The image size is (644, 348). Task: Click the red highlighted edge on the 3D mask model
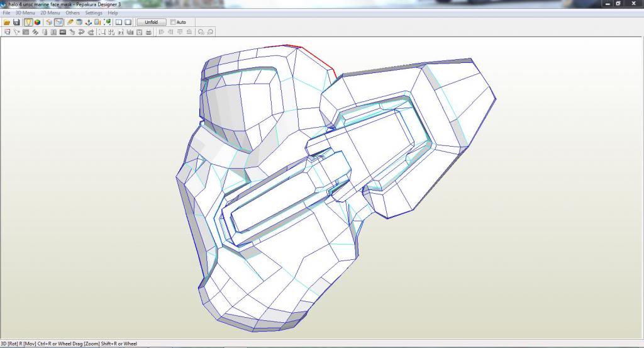click(317, 58)
